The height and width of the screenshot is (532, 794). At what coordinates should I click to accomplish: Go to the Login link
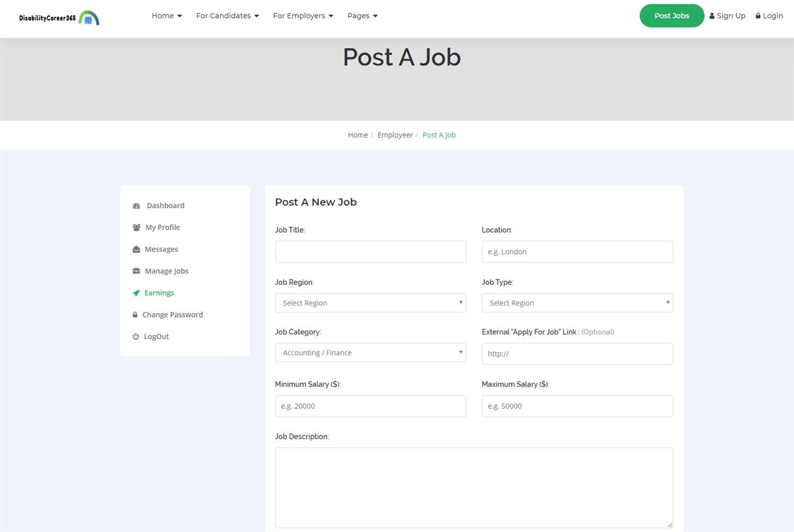tap(769, 16)
